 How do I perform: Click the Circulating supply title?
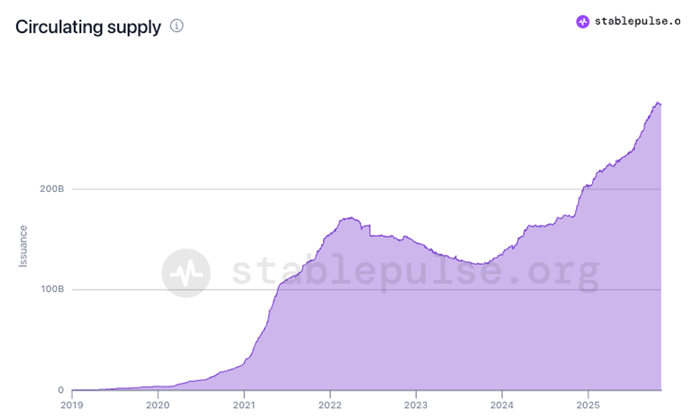pos(88,27)
